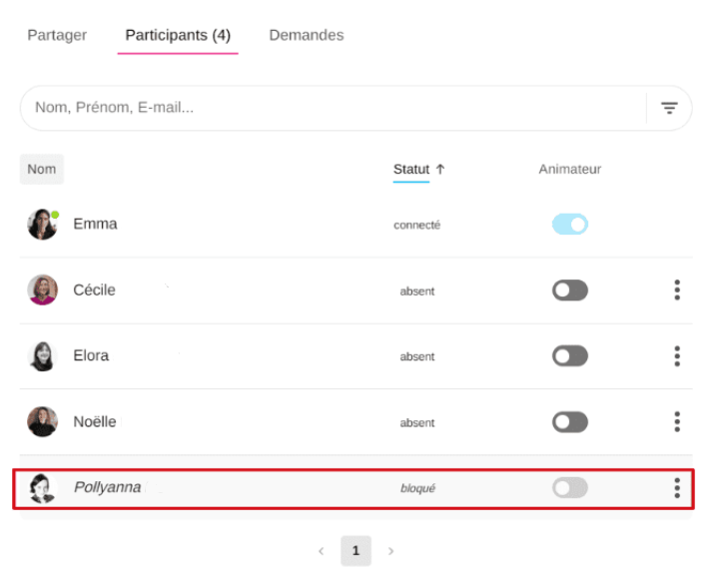Switch to the Demandes tab

(x=306, y=35)
